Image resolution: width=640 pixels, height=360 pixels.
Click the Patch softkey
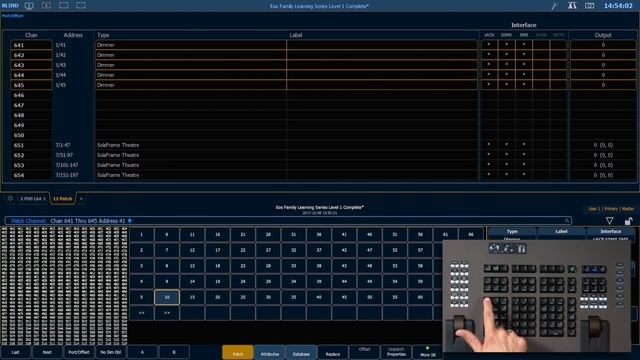238,353
